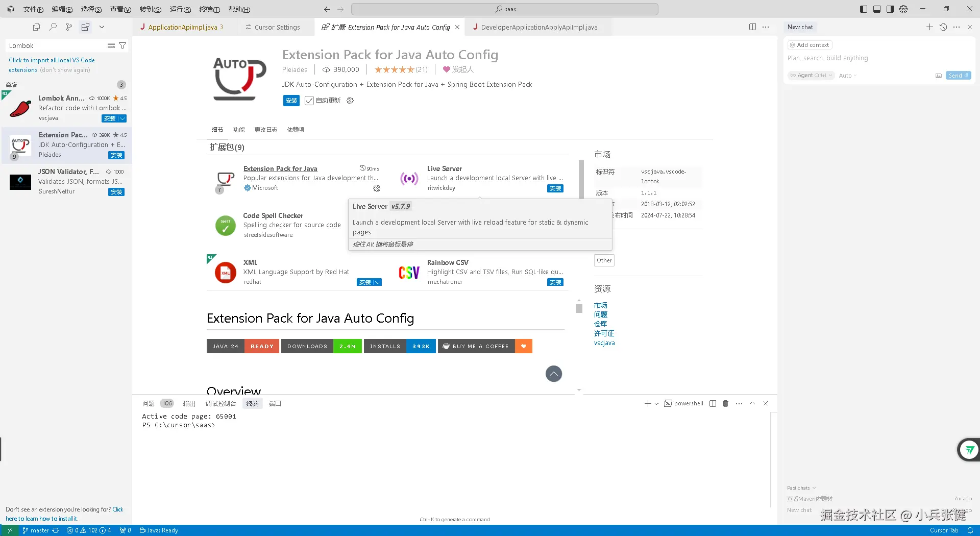Collapse the Past chats section
The width and height of the screenshot is (980, 536).
tap(801, 488)
